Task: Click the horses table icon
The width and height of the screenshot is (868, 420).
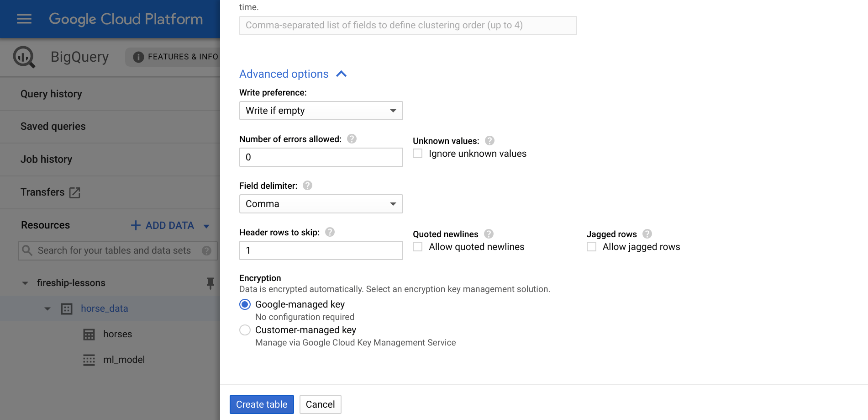Action: 89,334
